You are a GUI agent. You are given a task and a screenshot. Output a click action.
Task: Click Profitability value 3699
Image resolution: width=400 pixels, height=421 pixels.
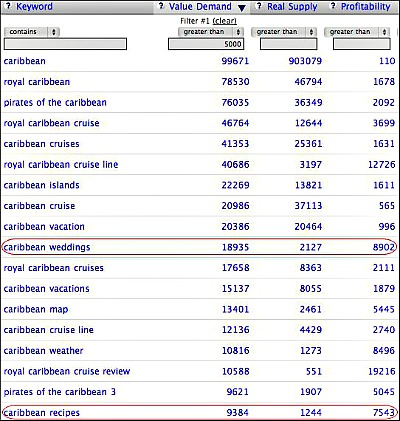coord(384,123)
